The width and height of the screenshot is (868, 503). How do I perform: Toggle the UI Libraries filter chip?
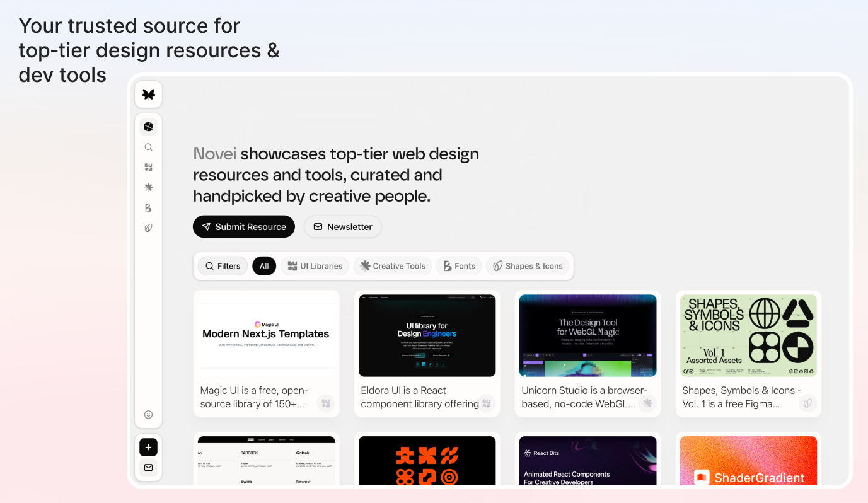coord(315,265)
